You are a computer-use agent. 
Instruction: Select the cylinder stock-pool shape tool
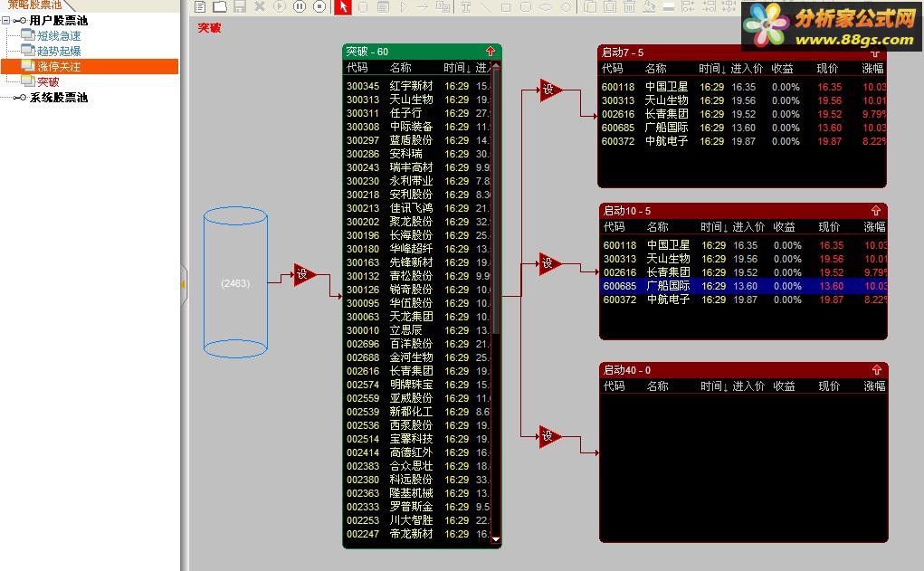(363, 6)
